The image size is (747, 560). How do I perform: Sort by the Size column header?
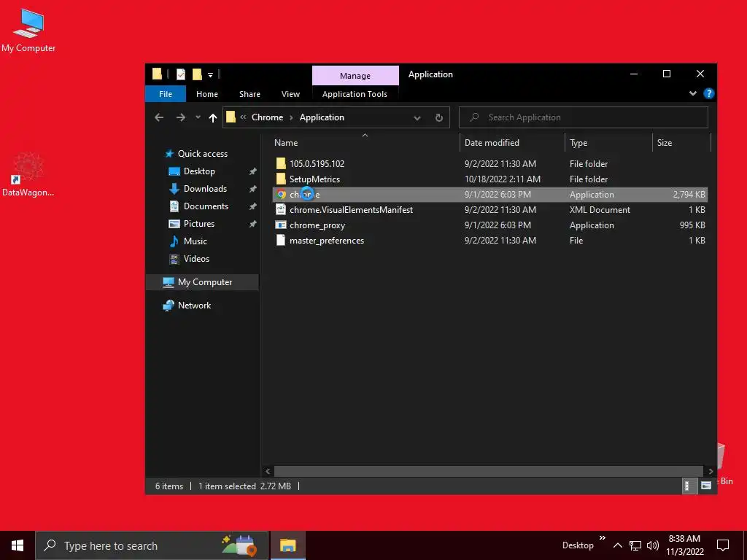tap(664, 143)
